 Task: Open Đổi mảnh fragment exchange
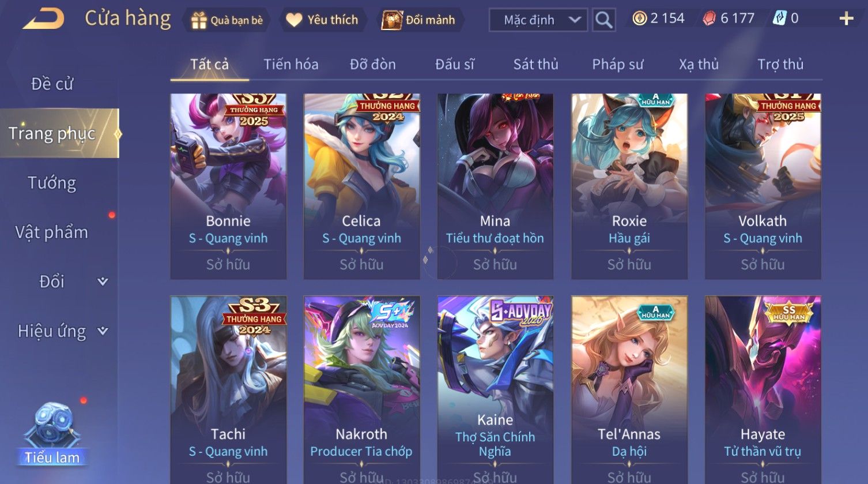tap(392, 20)
